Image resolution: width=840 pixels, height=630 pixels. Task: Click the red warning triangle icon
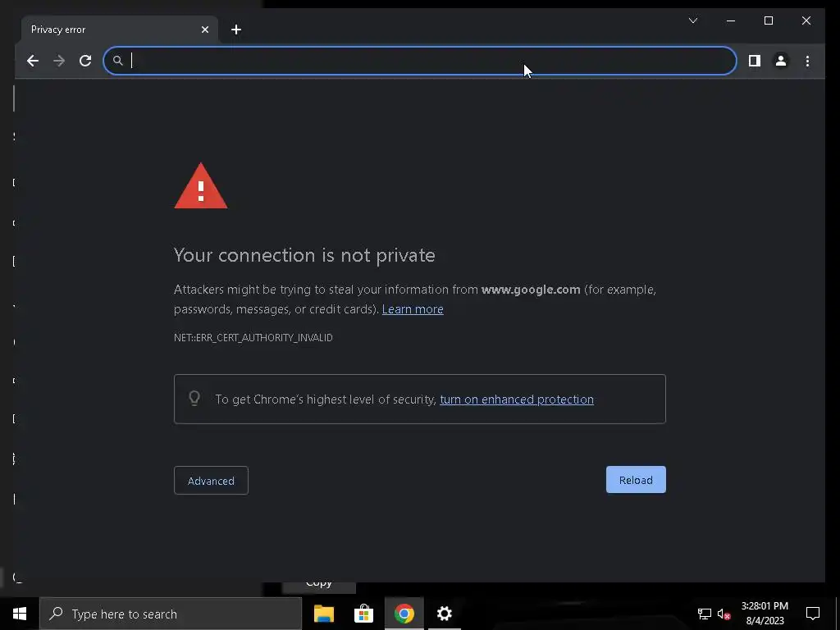(201, 186)
